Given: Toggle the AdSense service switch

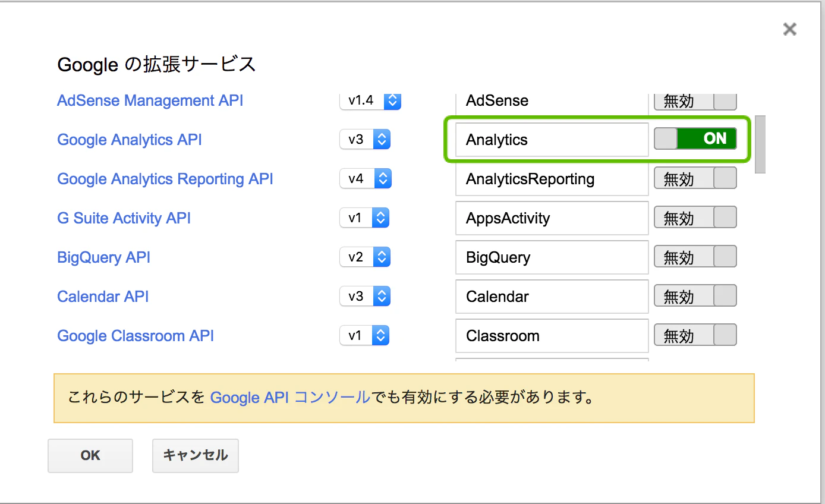Looking at the screenshot, I should (x=695, y=102).
